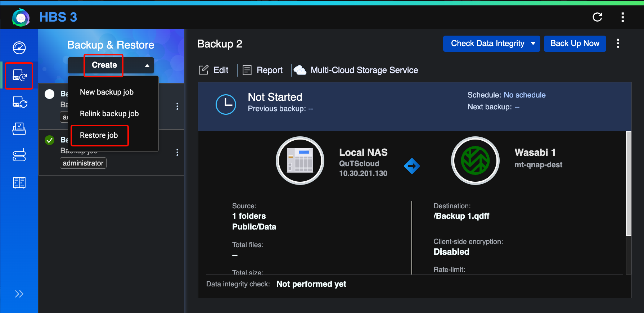Refresh the HBS 3 view
644x313 pixels.
(597, 17)
